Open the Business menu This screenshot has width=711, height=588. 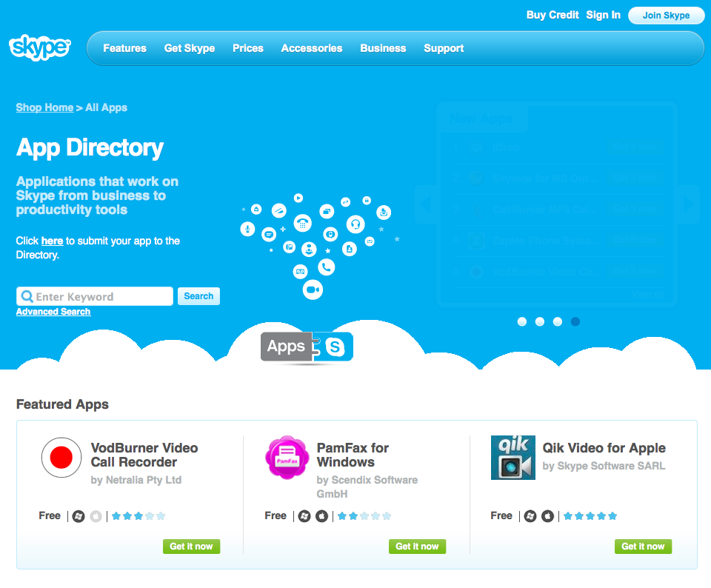pos(383,48)
